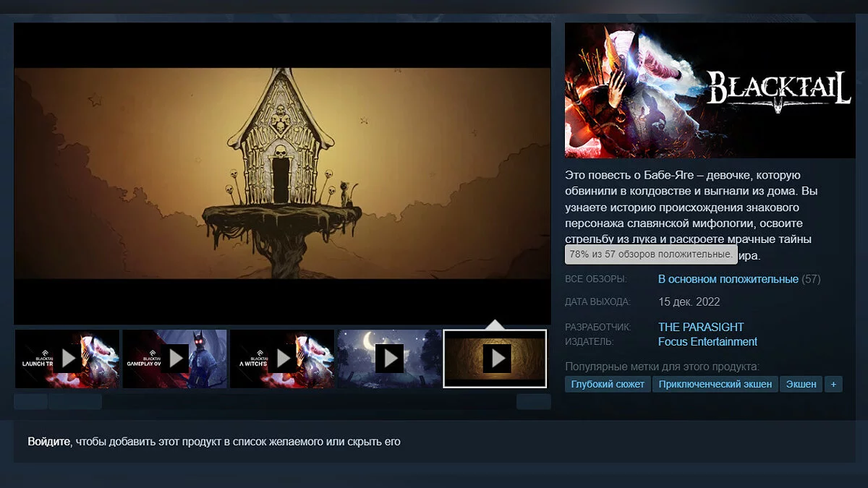Click the thumbnail strip scrollbar handle
The height and width of the screenshot is (488, 868).
coord(75,402)
